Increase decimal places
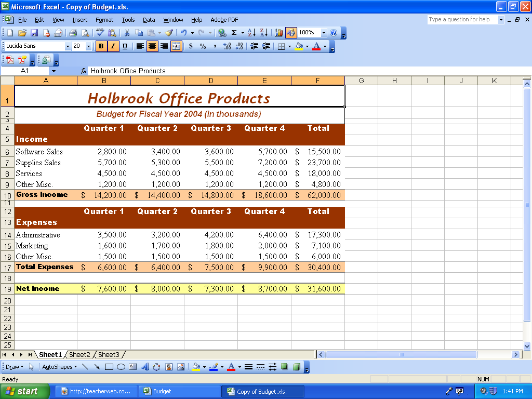This screenshot has height=399, width=532. [227, 46]
